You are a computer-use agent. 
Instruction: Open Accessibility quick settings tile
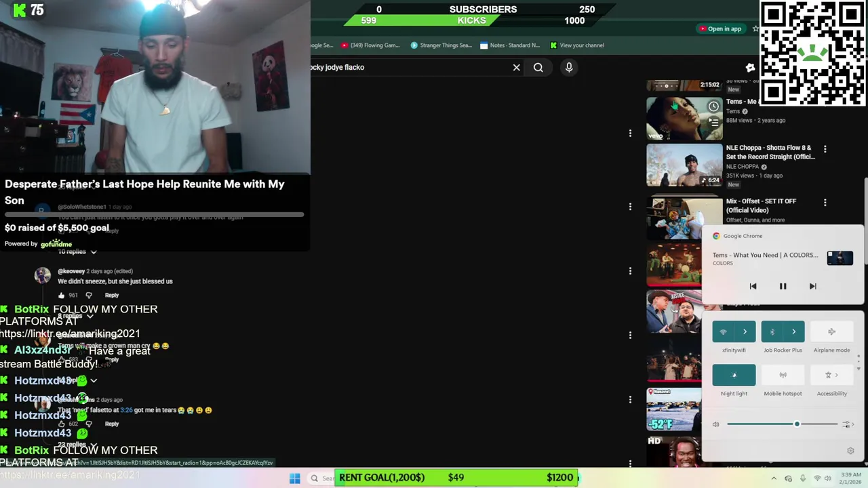pos(831,375)
